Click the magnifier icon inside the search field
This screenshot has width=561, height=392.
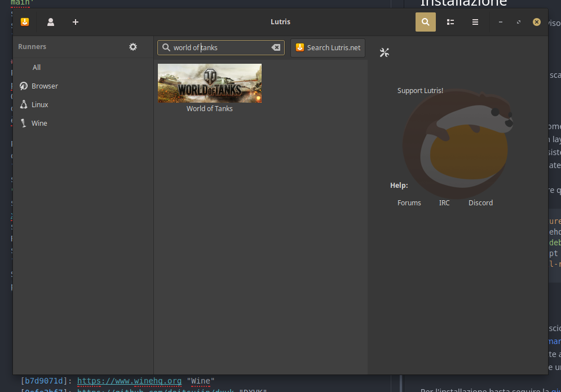pos(166,47)
